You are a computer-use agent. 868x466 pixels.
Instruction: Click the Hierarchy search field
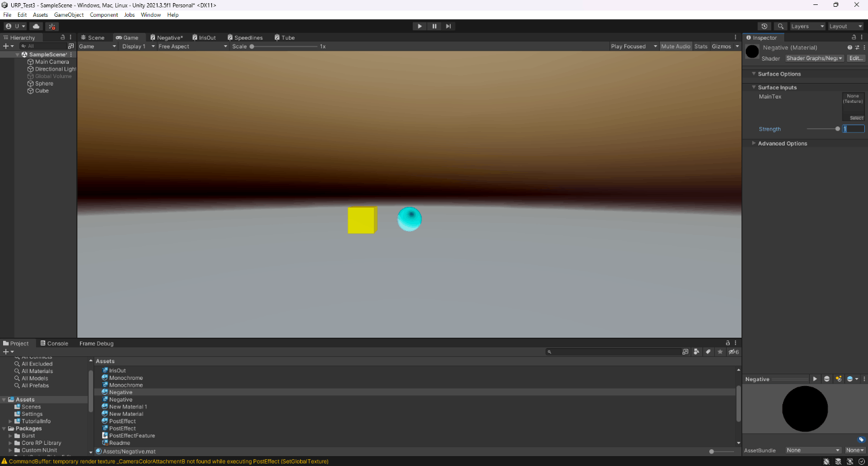click(43, 46)
